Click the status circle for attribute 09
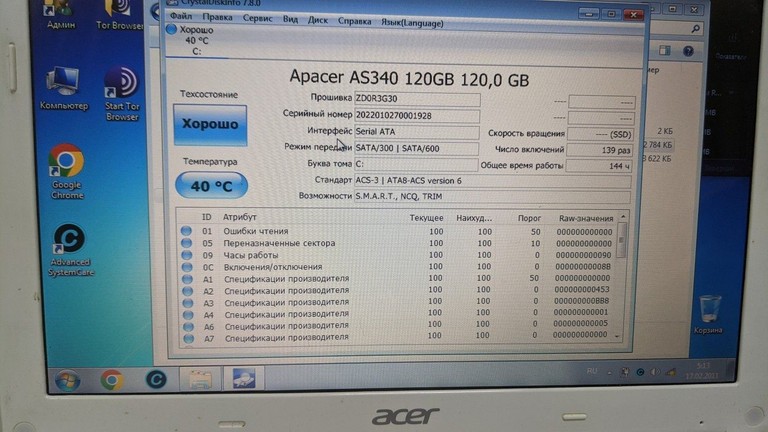768x432 pixels. 187,255
